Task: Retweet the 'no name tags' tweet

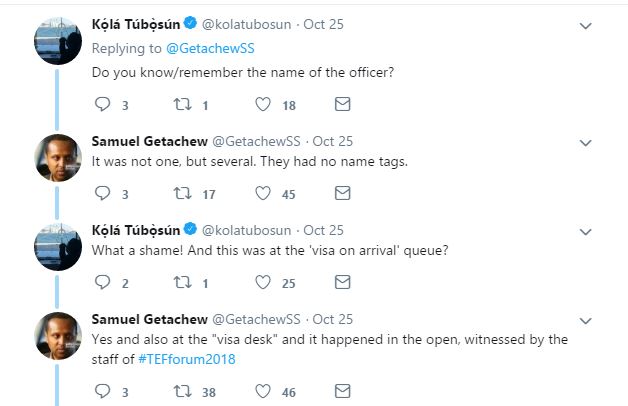Action: pyautogui.click(x=182, y=193)
